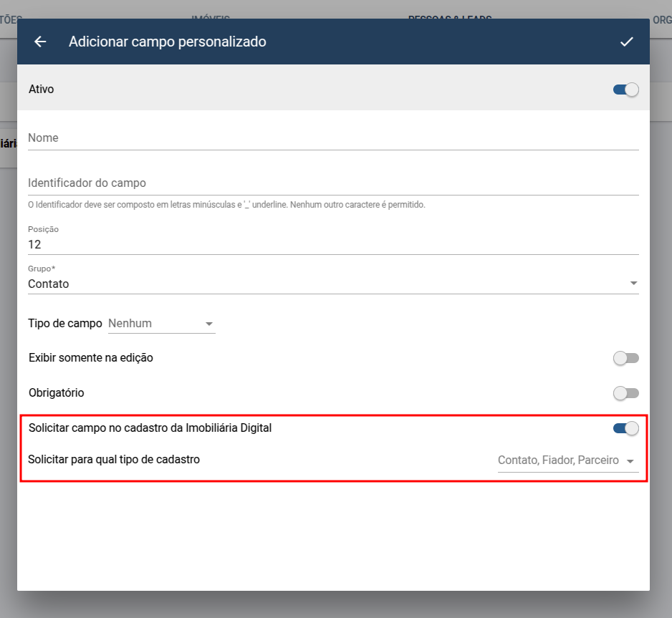
Task: Disable Solicitar campo no cadastro toggle
Action: click(625, 428)
